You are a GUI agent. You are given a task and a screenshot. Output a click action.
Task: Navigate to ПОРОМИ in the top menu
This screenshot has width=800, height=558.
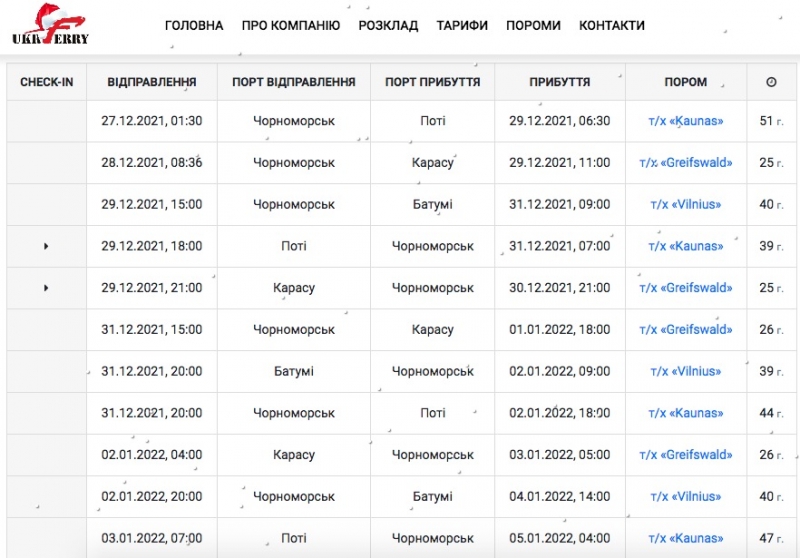(x=533, y=26)
